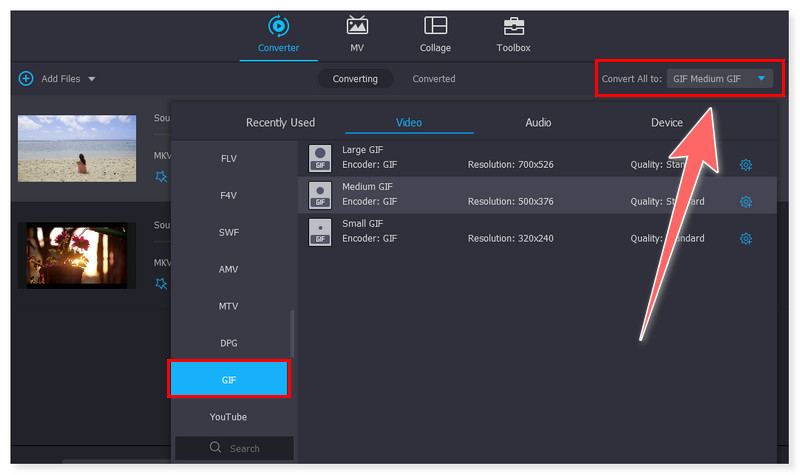Open settings gear for Medium GIF
This screenshot has height=475, width=800.
745,202
